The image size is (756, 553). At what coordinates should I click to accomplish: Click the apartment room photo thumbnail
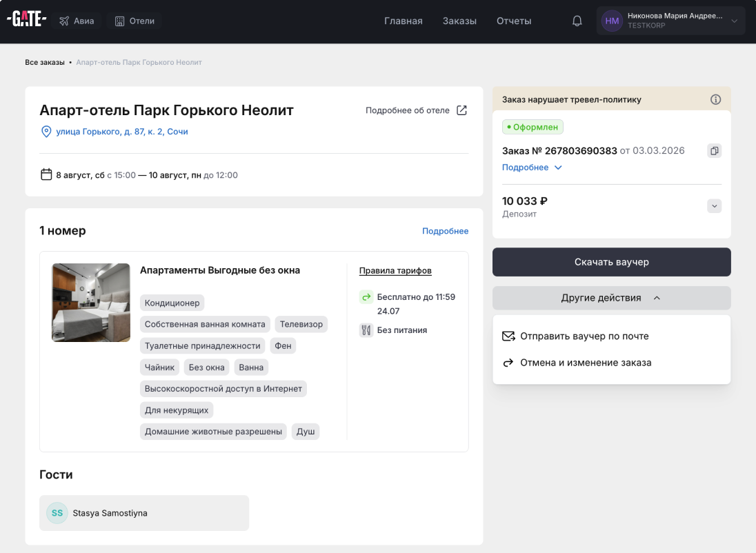(91, 303)
